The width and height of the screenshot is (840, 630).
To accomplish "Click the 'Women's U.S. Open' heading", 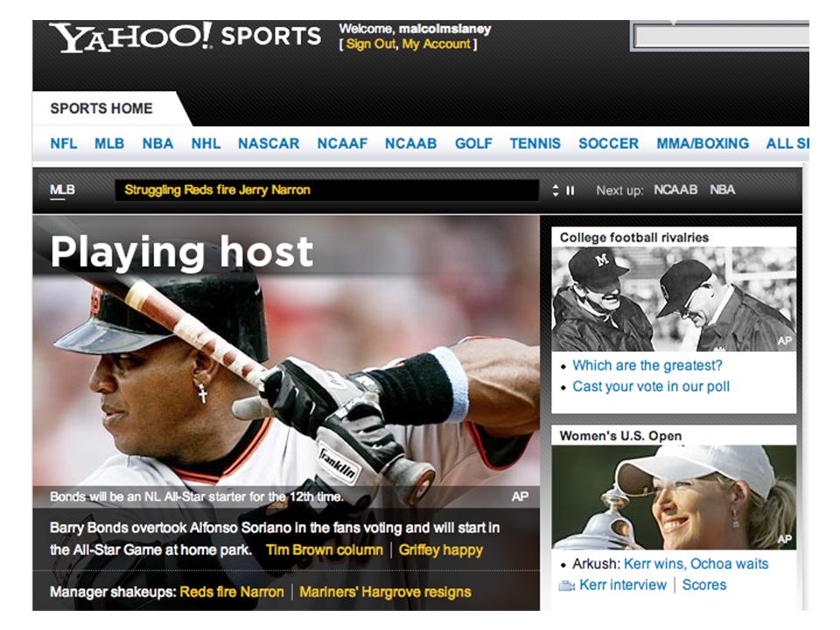I will (x=620, y=436).
